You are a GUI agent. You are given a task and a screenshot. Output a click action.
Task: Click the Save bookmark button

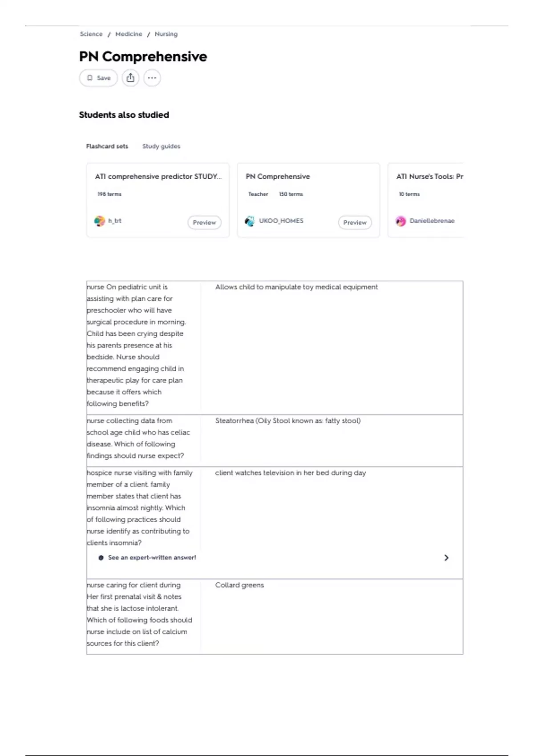(98, 78)
